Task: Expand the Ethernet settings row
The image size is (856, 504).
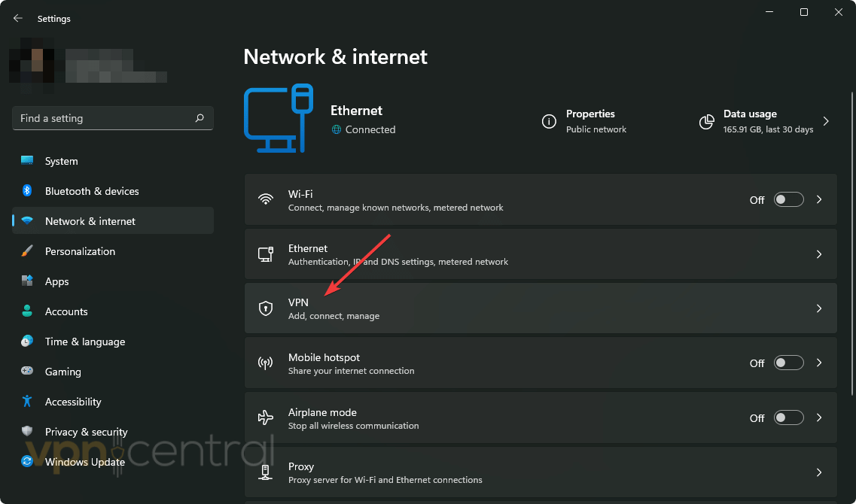Action: 819,254
